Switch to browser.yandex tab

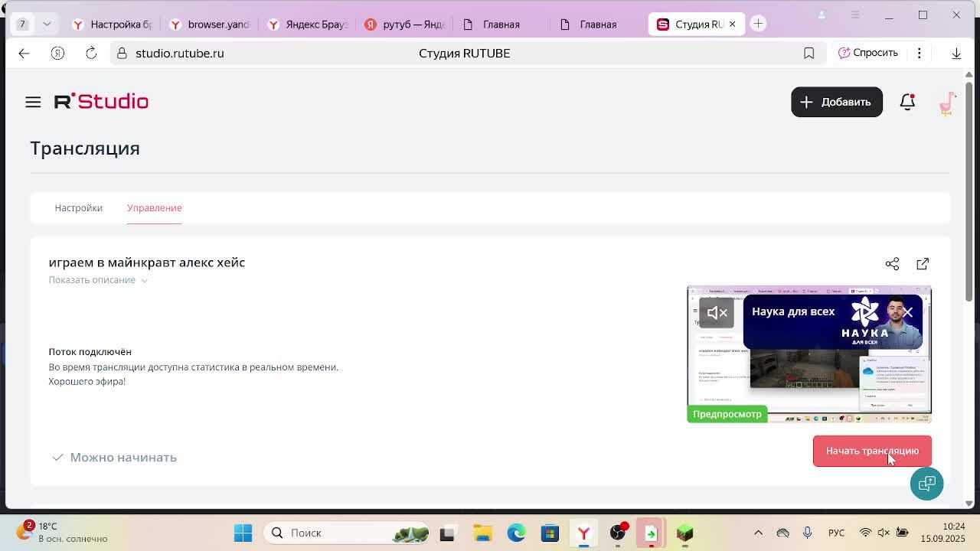(210, 24)
